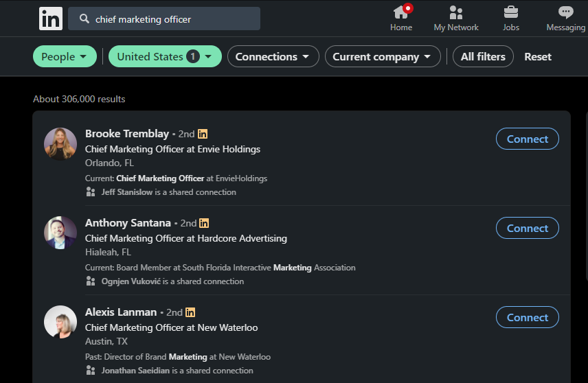
Task: Open Brooke Tremblay's profile photo
Action: (x=60, y=144)
